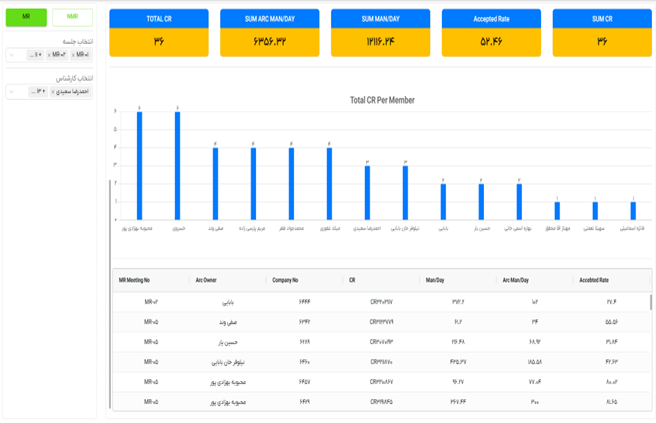Switch to the MR view
Screen dimensions: 656x423
tap(26, 18)
